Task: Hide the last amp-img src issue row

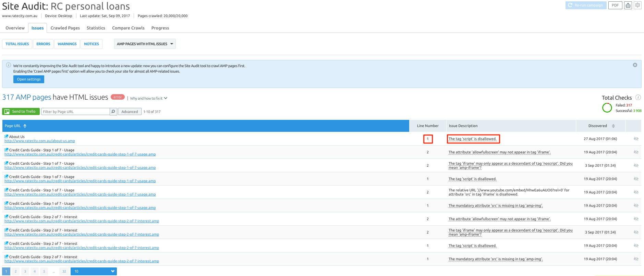Action: pyautogui.click(x=636, y=259)
